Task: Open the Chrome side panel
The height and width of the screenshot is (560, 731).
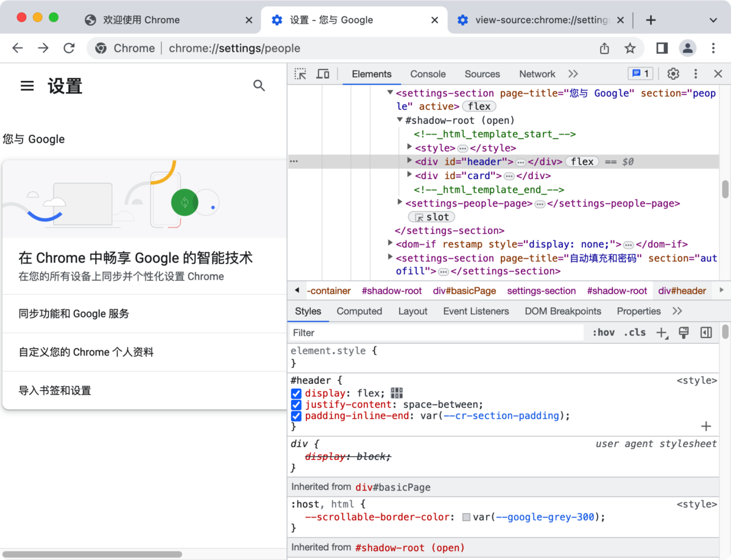Action: [x=662, y=48]
